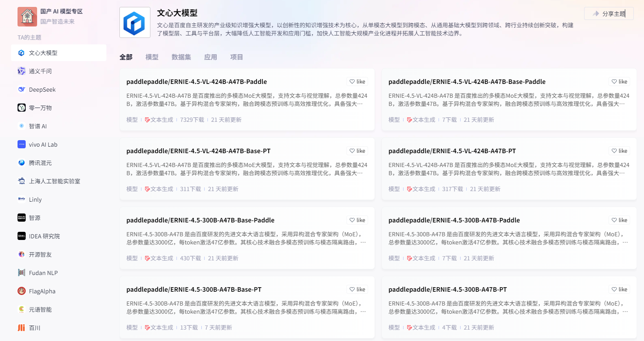Click the 百川 sidebar icon

tap(22, 328)
